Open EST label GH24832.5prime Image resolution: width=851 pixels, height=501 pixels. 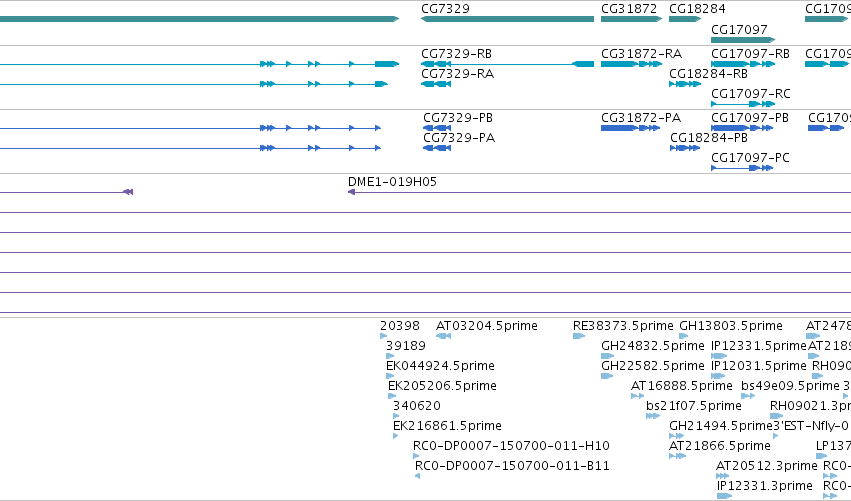[x=653, y=346]
